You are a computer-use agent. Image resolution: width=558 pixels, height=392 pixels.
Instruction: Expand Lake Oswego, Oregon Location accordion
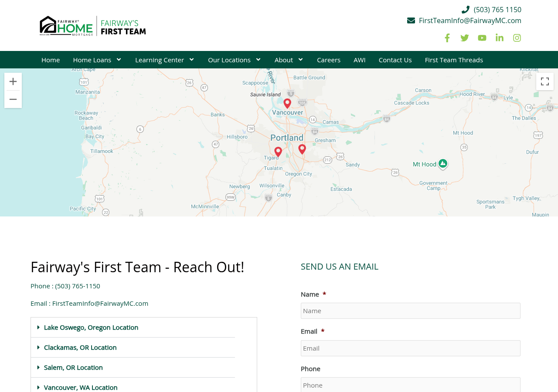click(133, 328)
